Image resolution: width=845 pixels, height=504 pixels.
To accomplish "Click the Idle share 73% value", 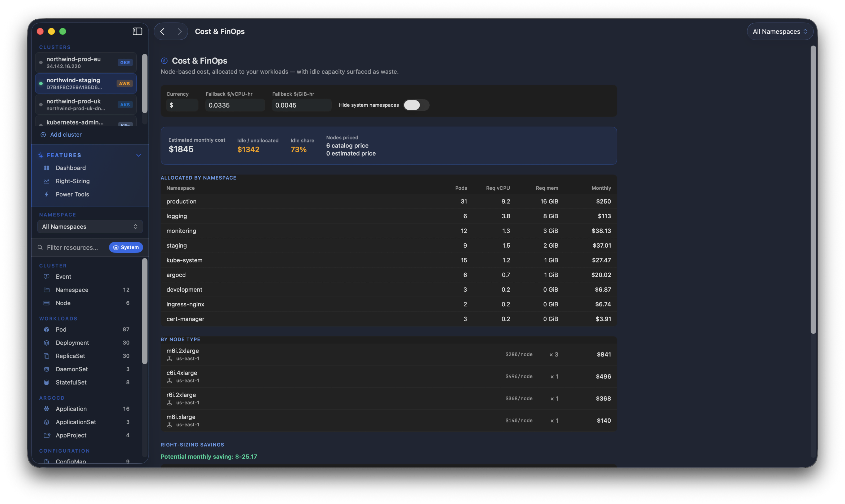I will (x=298, y=149).
